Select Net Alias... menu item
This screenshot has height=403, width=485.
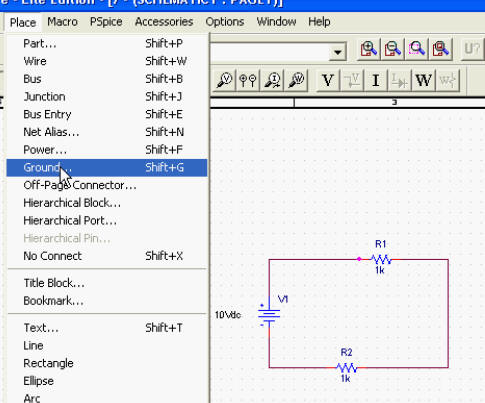pos(107,132)
